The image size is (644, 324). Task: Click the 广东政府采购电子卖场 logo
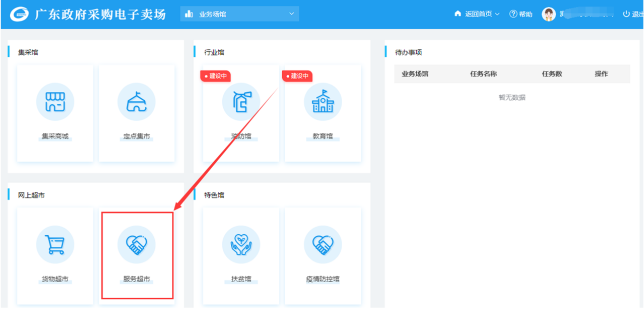click(19, 14)
